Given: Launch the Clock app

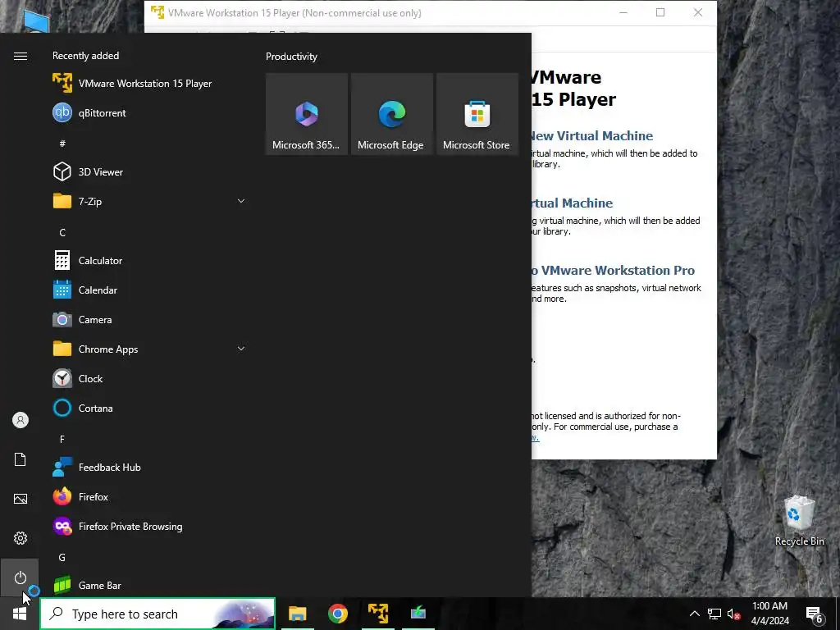Looking at the screenshot, I should pyautogui.click(x=149, y=379).
